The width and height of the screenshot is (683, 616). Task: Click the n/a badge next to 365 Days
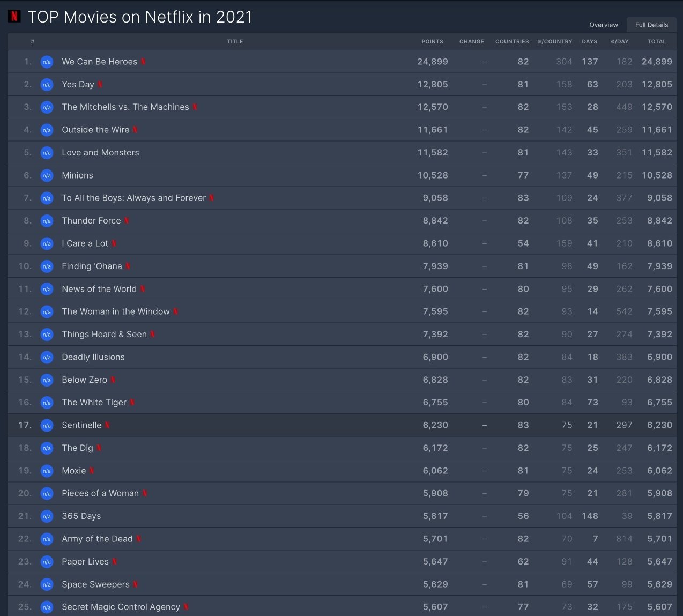coord(47,516)
